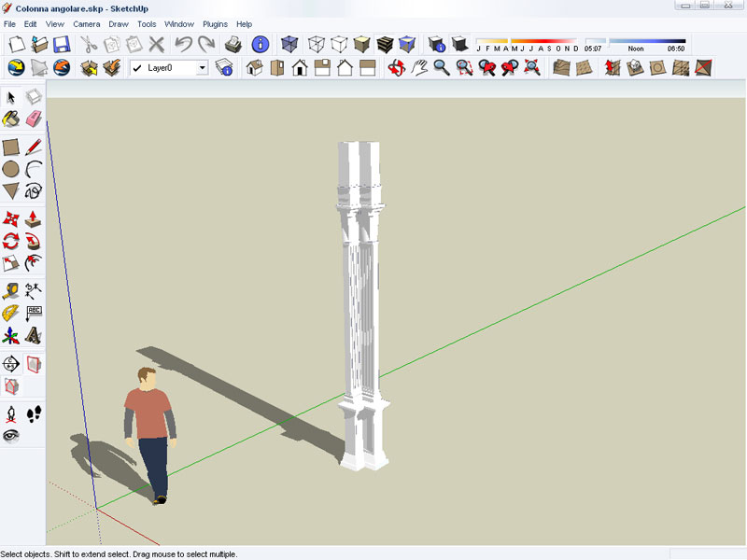Screen dimensions: 747x560
Task: Select the Rectangle drawing tool
Action: [x=10, y=147]
